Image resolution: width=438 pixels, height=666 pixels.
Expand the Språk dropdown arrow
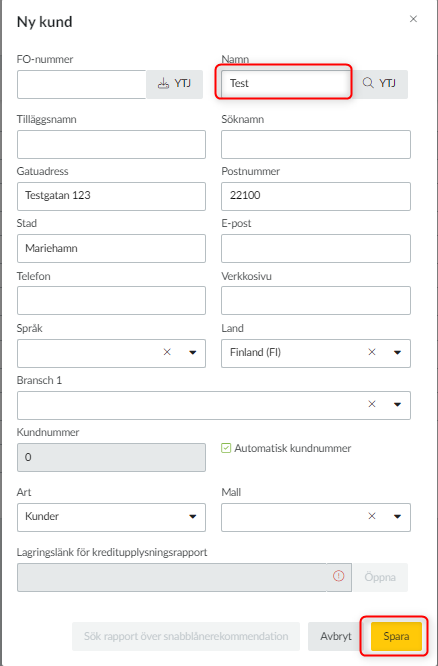(192, 353)
